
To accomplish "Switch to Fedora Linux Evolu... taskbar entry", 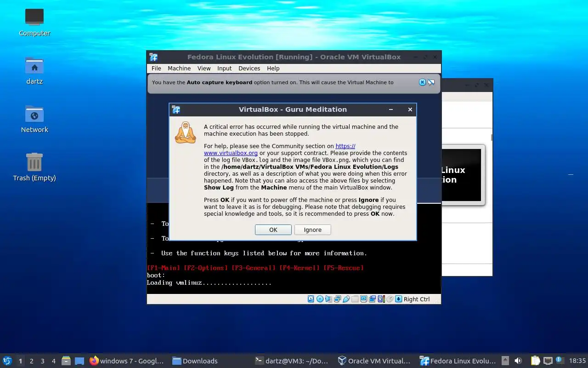I will [x=458, y=361].
